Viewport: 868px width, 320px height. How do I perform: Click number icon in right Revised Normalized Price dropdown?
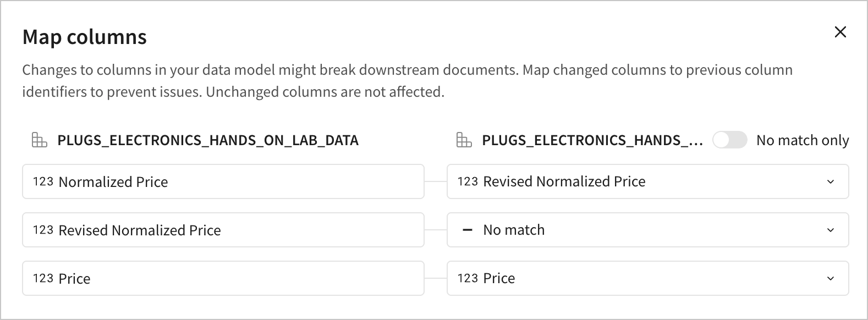468,181
